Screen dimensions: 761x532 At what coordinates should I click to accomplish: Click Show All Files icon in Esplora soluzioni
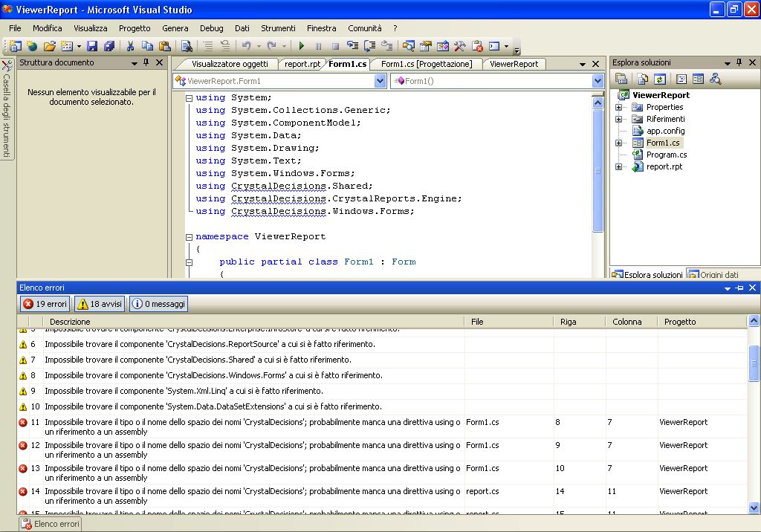point(643,79)
